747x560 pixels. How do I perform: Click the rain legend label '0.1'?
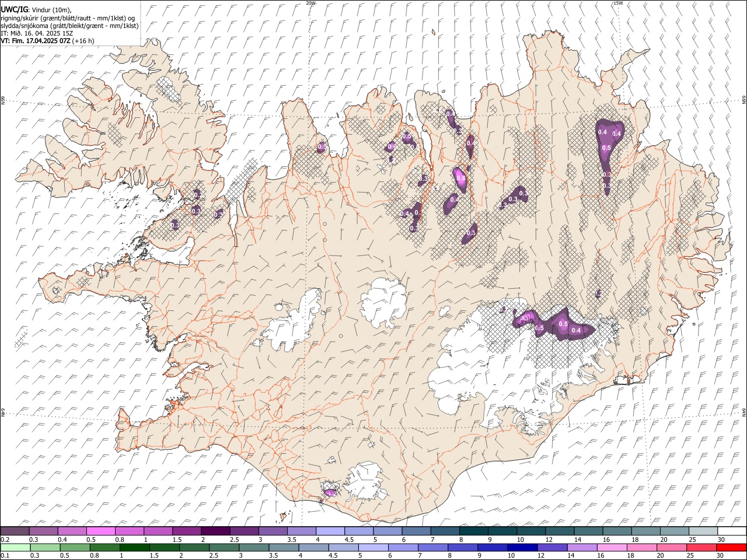point(6,556)
